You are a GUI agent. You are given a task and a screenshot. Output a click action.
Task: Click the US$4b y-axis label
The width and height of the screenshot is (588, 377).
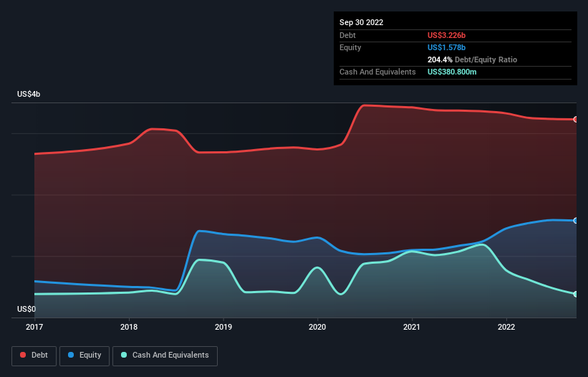tap(29, 94)
